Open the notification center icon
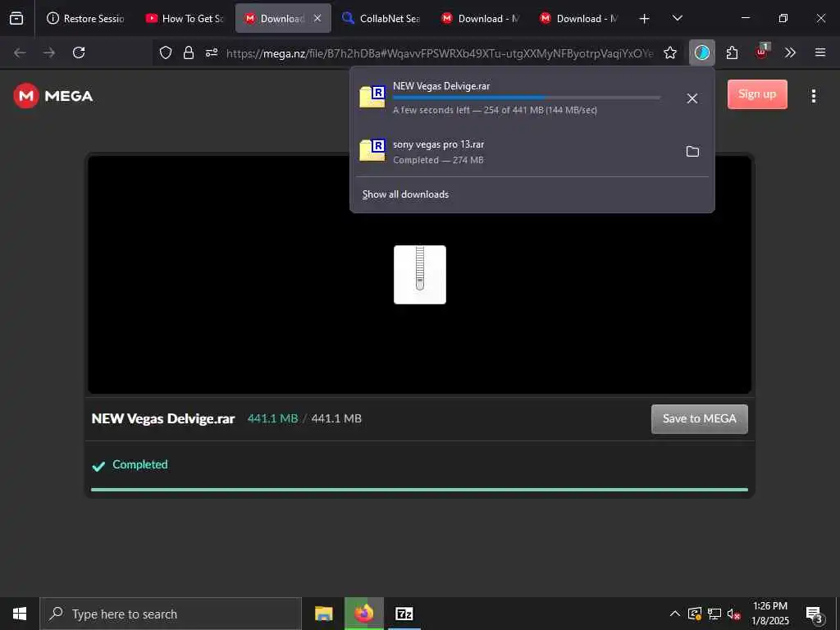Viewport: 840px width, 630px height. 814,614
